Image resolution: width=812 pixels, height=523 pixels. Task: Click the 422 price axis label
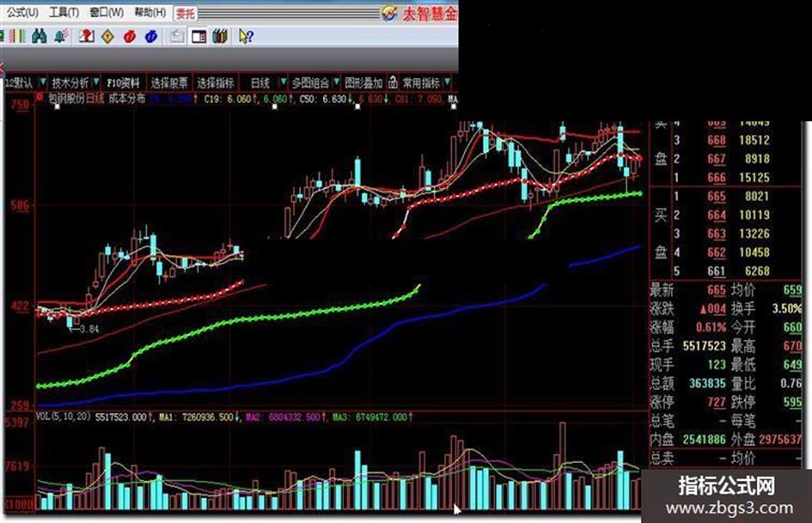21,306
